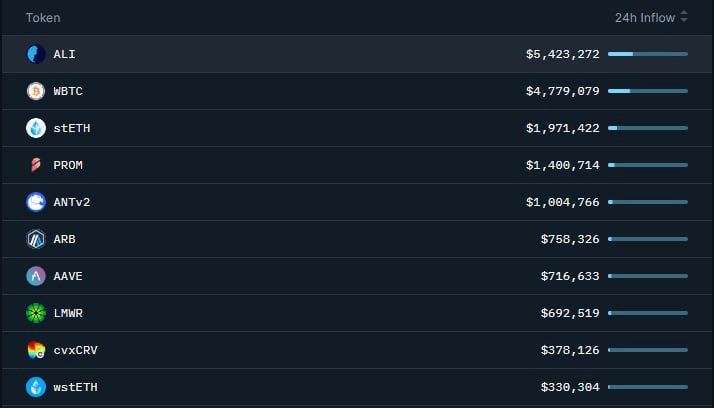
Task: Click the WBTC inflow progress bar
Action: 647,91
